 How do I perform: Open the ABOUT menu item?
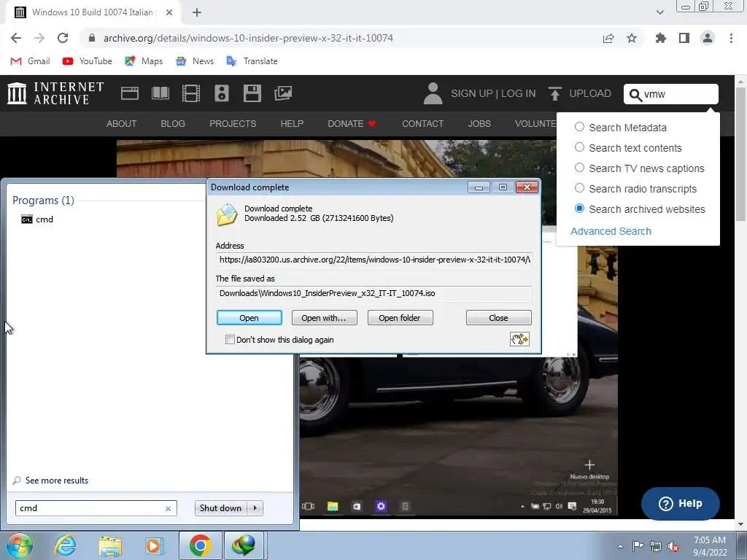(x=122, y=124)
